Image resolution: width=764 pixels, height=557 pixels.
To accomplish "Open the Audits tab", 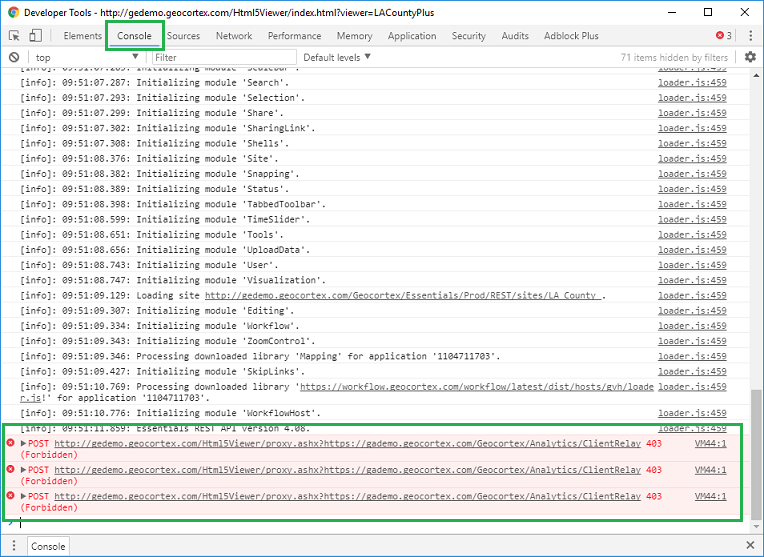I will (x=515, y=36).
